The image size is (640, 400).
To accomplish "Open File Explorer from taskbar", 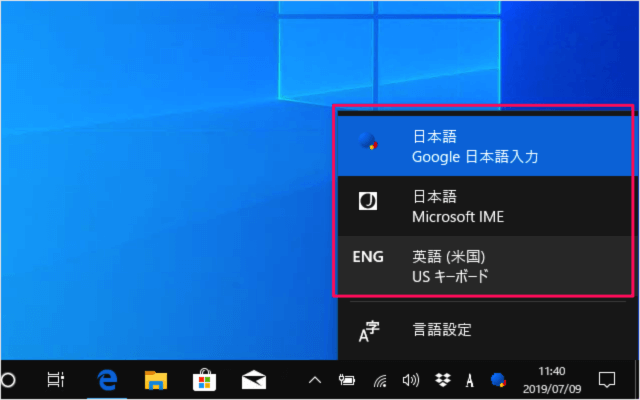I will (x=156, y=380).
